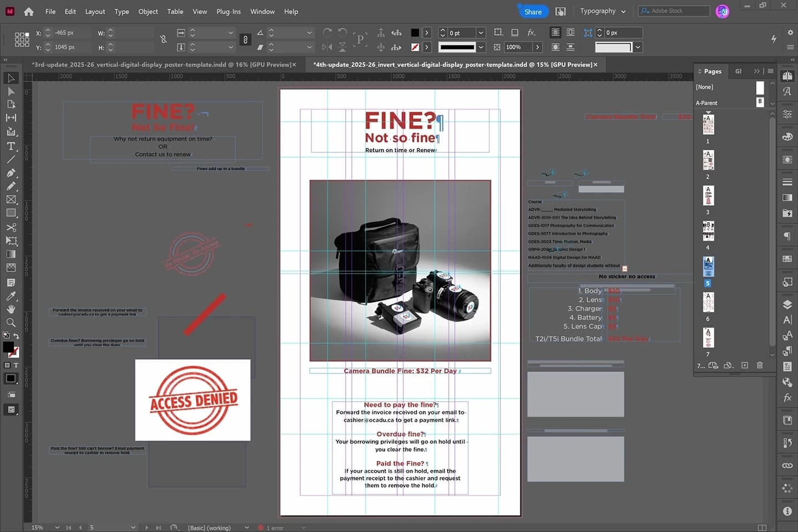
Task: Select the Page tool
Action: click(11, 104)
